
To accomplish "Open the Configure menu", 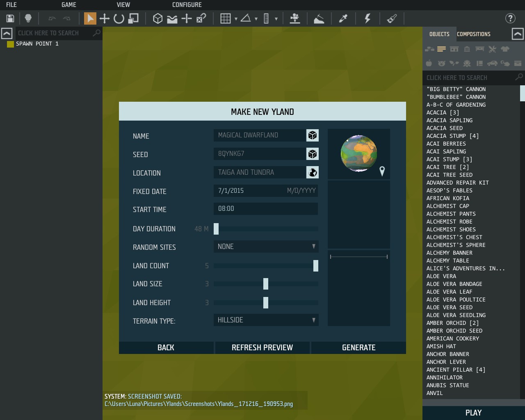I will (187, 5).
